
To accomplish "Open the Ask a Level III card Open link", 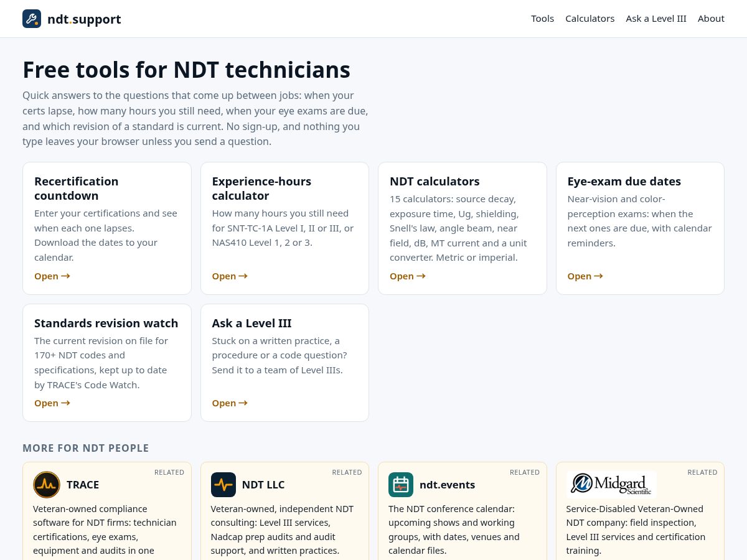I will click(x=230, y=403).
